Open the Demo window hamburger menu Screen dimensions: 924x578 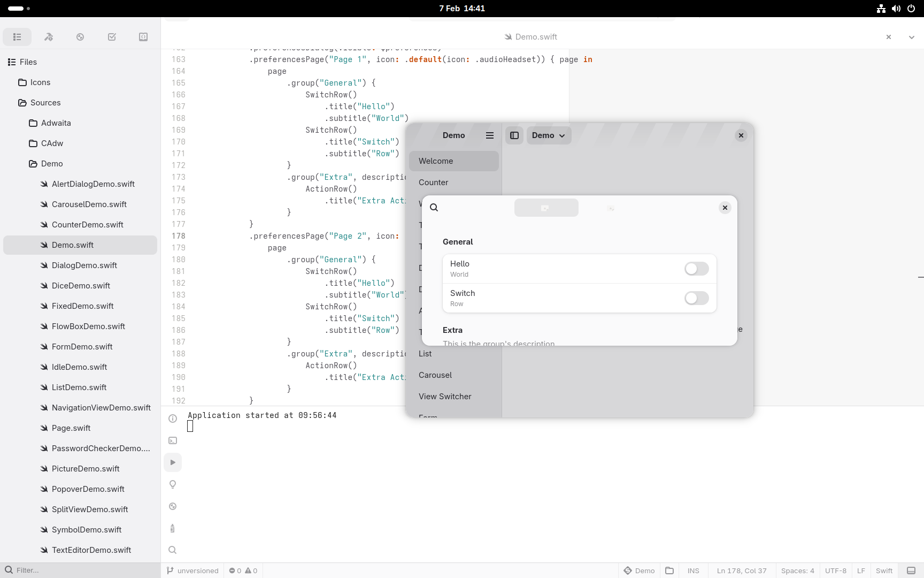tap(490, 135)
